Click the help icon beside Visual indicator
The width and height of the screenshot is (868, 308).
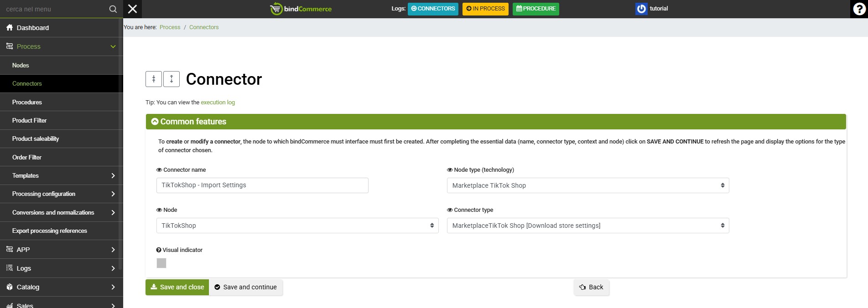tap(159, 250)
